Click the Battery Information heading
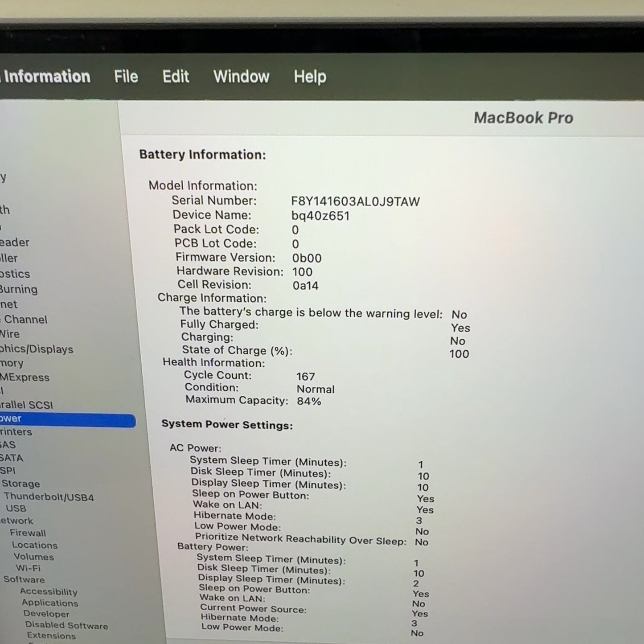The image size is (644, 644). click(x=202, y=155)
